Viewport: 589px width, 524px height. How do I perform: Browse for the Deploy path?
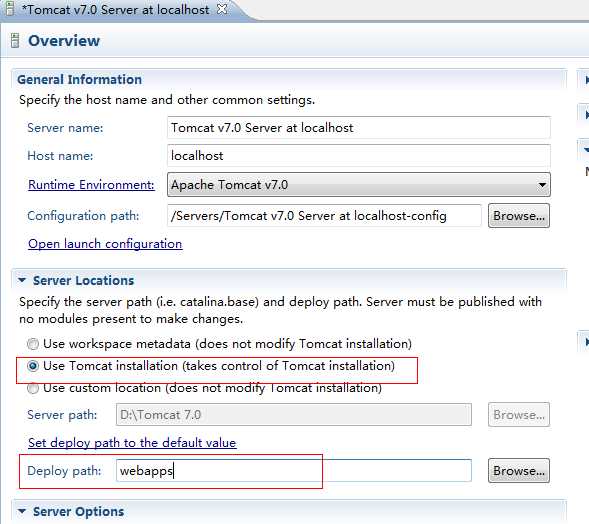[519, 471]
